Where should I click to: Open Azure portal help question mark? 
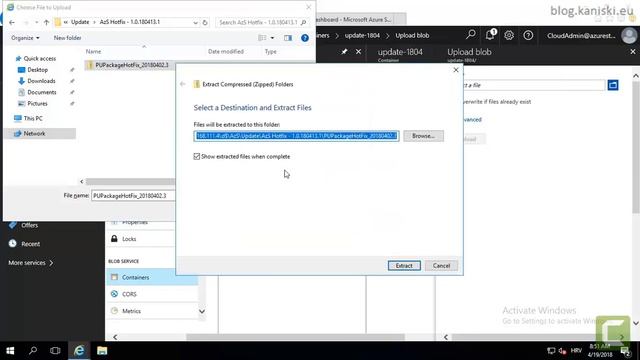pyautogui.click(x=528, y=36)
